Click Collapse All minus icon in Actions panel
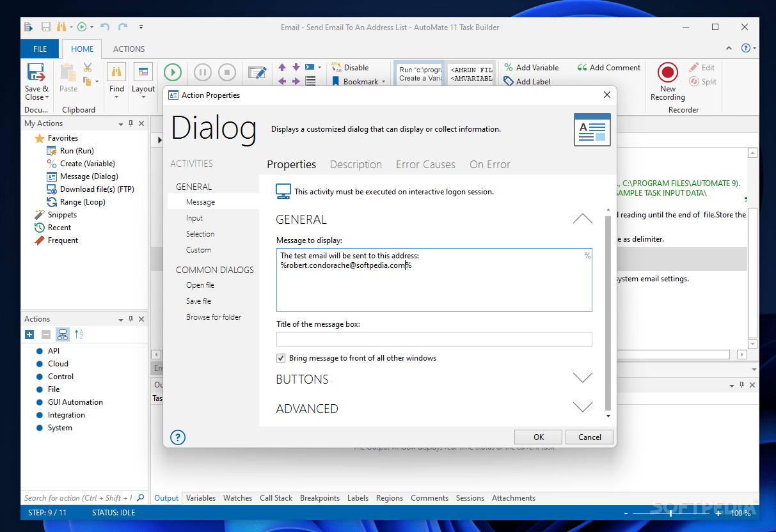The width and height of the screenshot is (776, 532). tap(46, 334)
